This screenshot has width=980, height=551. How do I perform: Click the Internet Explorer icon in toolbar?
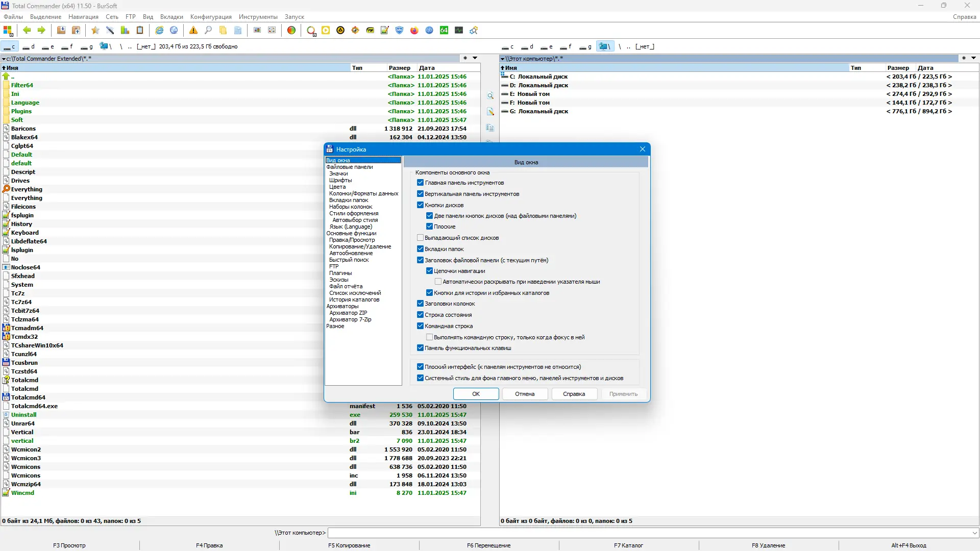(x=159, y=30)
